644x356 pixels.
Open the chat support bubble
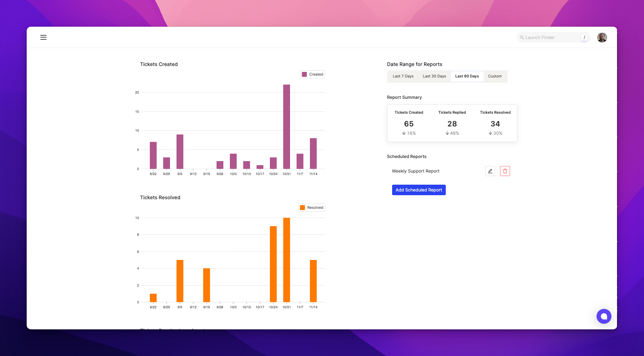point(604,316)
